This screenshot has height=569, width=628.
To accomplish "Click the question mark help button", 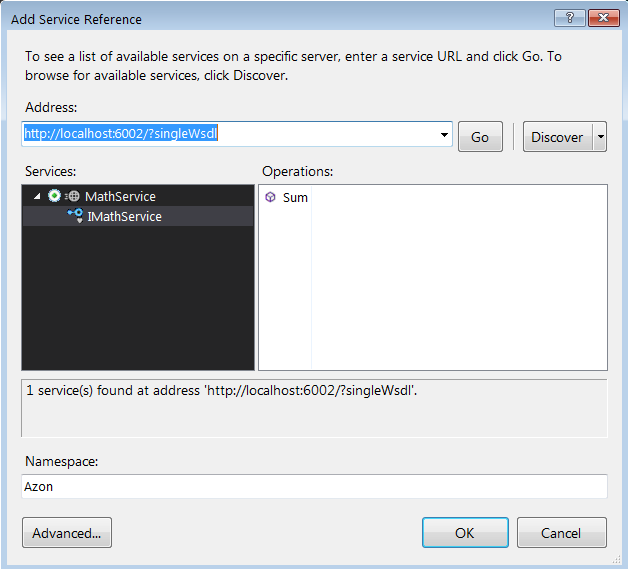I will click(x=570, y=18).
